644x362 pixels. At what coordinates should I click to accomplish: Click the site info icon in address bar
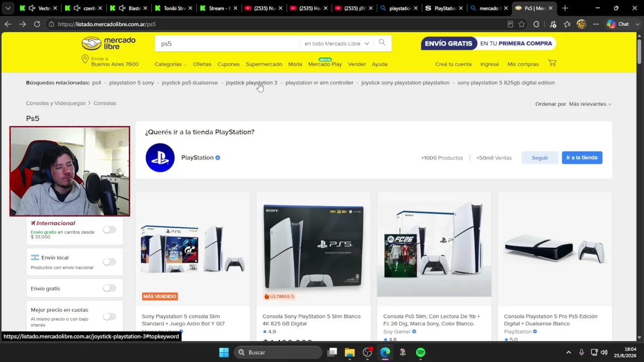point(51,24)
